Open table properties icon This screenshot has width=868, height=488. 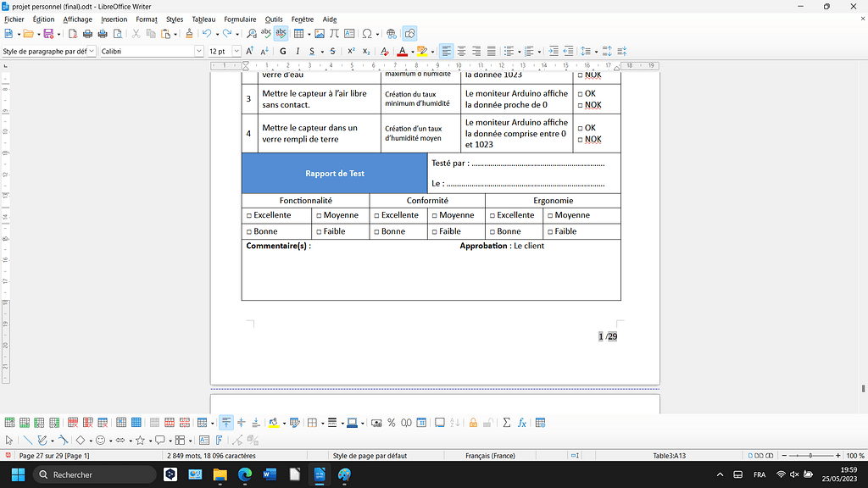click(x=540, y=423)
